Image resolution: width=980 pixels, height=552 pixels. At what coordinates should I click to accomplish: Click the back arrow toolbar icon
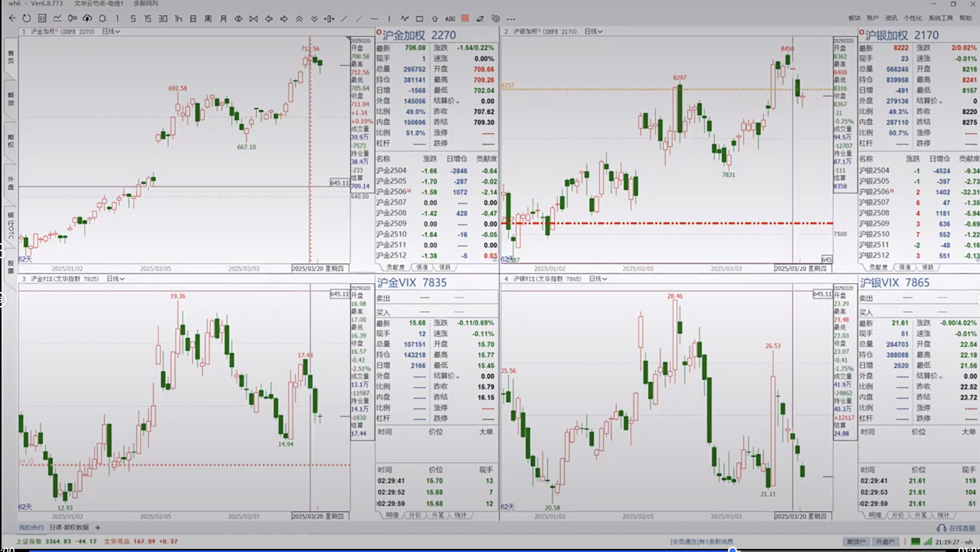[x=12, y=18]
